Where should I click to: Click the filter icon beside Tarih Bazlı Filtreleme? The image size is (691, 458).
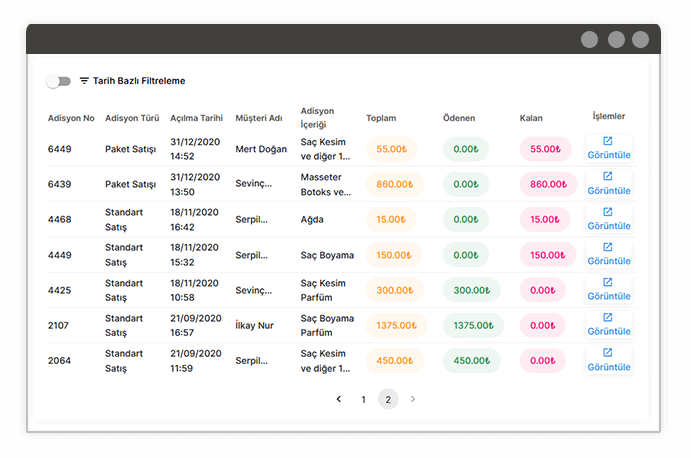[84, 81]
